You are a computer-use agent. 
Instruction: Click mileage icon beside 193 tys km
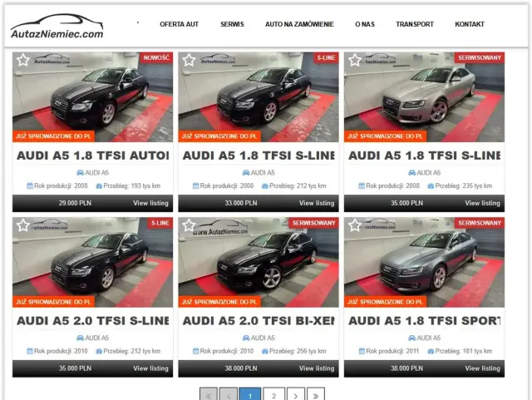click(x=99, y=186)
